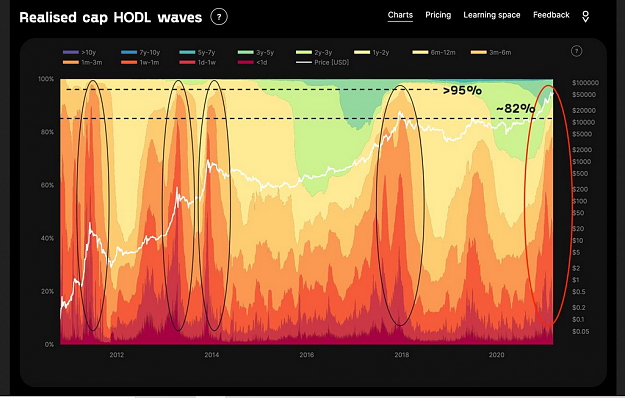Image resolution: width=625 pixels, height=398 pixels.
Task: Click the 40% y-axis label
Action: coord(47,238)
